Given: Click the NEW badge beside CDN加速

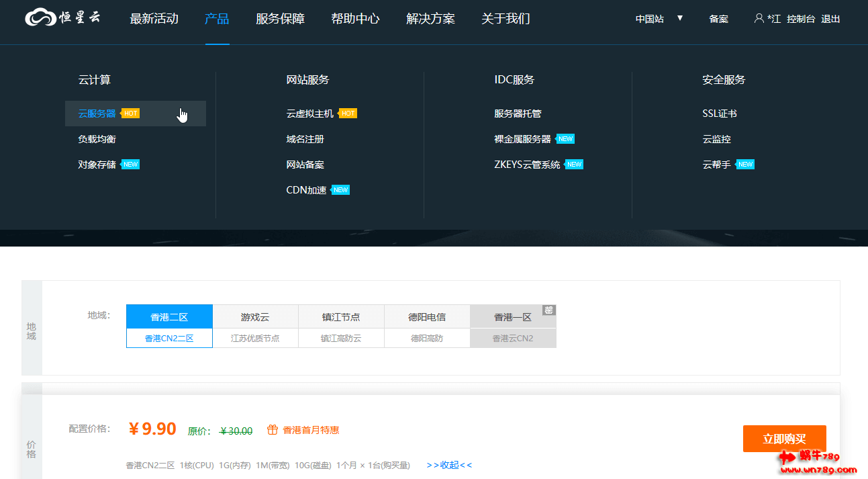Looking at the screenshot, I should [340, 190].
